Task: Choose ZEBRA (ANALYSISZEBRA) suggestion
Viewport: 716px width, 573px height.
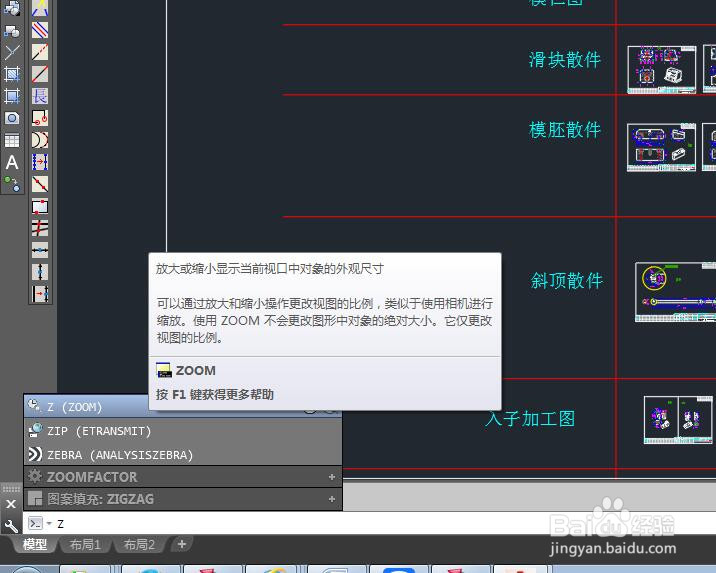Action: click(183, 454)
